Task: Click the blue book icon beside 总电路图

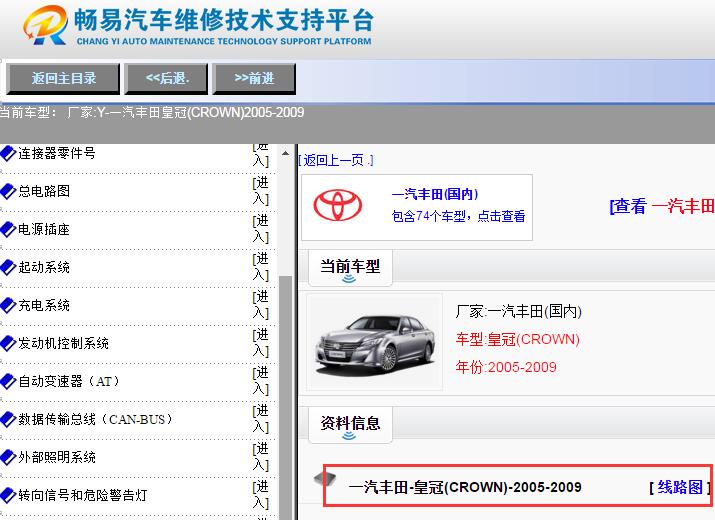Action: click(x=8, y=191)
